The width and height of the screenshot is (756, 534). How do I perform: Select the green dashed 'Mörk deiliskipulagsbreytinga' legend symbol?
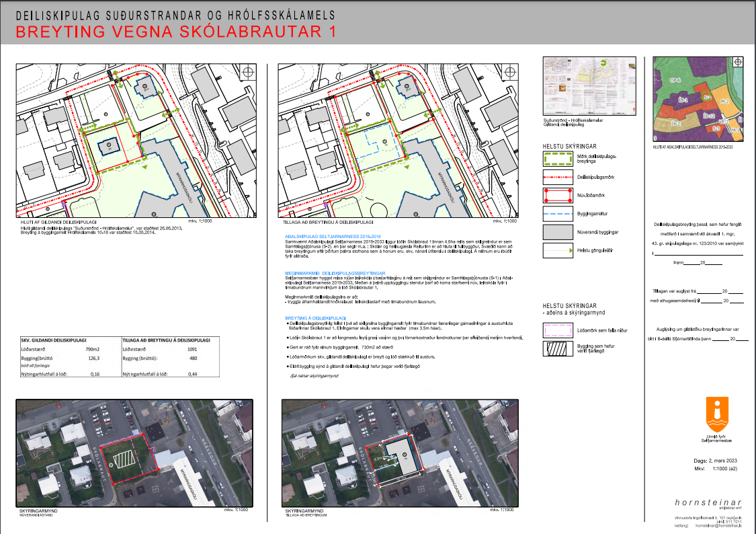[x=560, y=159]
